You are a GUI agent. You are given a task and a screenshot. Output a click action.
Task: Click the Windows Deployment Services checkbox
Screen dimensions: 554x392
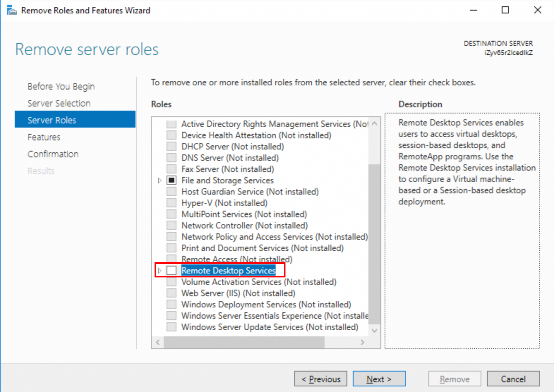click(171, 304)
